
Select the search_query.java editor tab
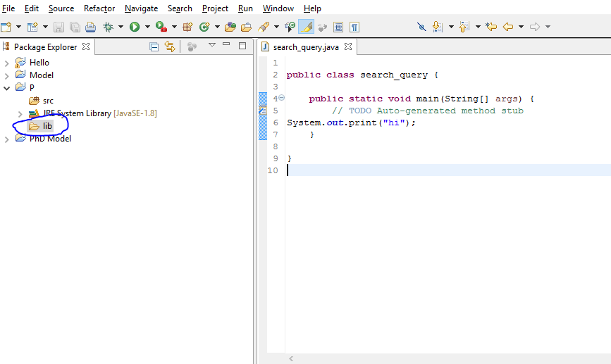click(306, 47)
